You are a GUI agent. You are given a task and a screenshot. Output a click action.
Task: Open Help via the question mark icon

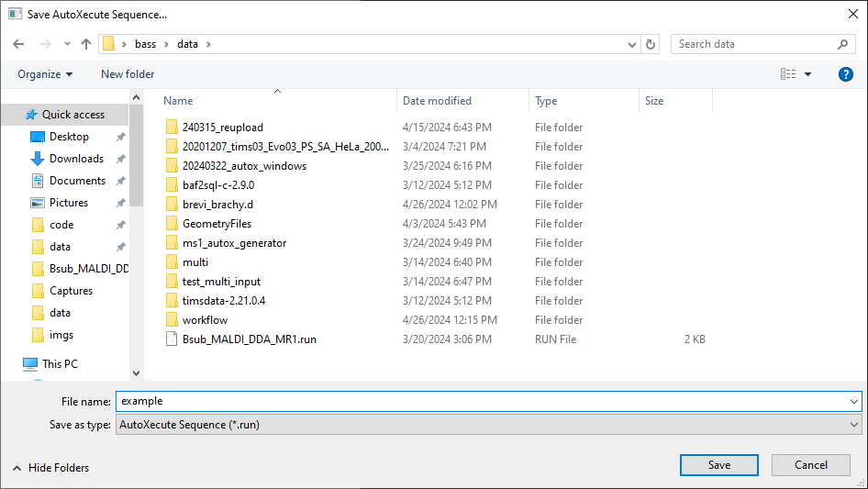pyautogui.click(x=845, y=74)
